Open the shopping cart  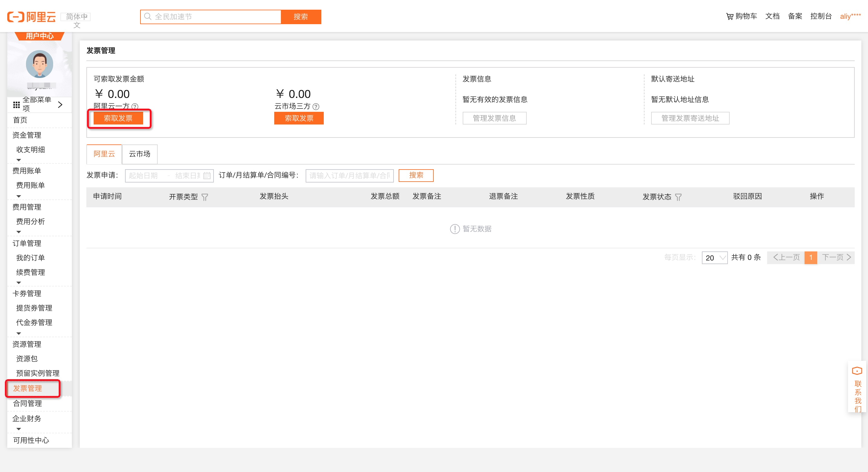pos(741,16)
